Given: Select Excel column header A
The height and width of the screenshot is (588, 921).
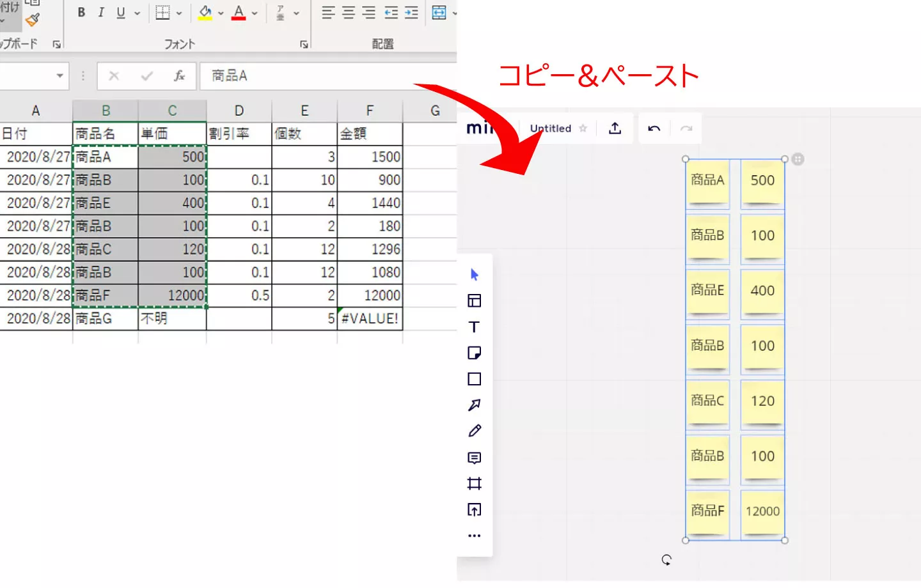Looking at the screenshot, I should pos(36,111).
